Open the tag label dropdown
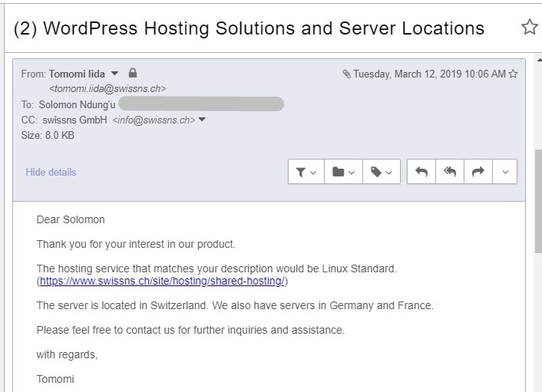The height and width of the screenshot is (392, 542). pyautogui.click(x=382, y=172)
